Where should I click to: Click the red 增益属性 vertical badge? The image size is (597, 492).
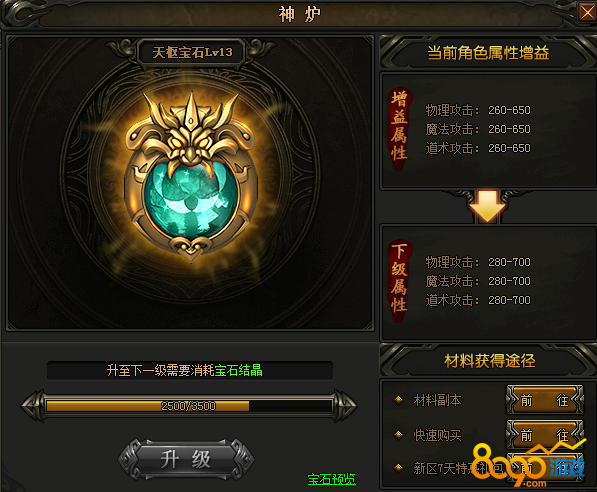(399, 129)
